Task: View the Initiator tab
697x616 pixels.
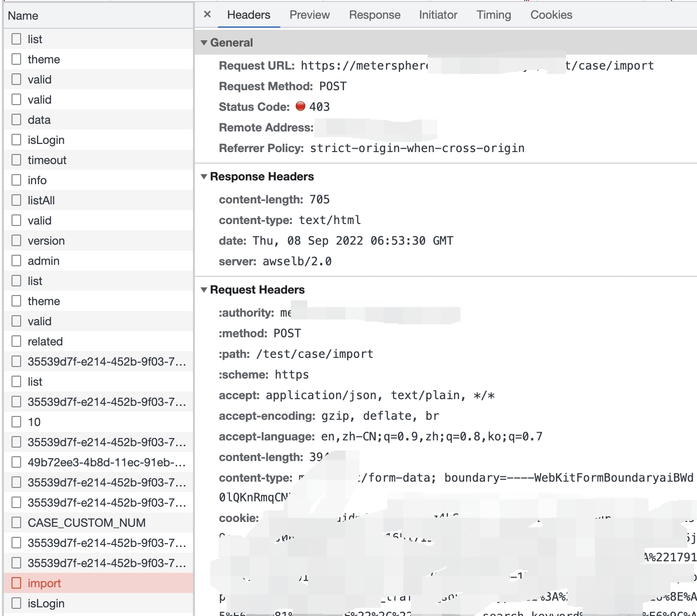Action: coord(437,15)
